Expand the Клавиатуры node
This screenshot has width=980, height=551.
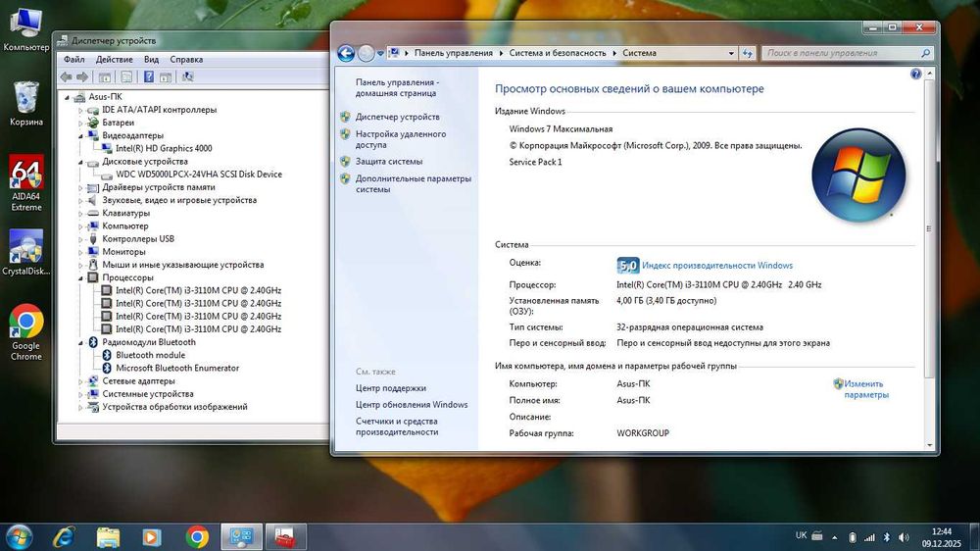click(x=80, y=214)
